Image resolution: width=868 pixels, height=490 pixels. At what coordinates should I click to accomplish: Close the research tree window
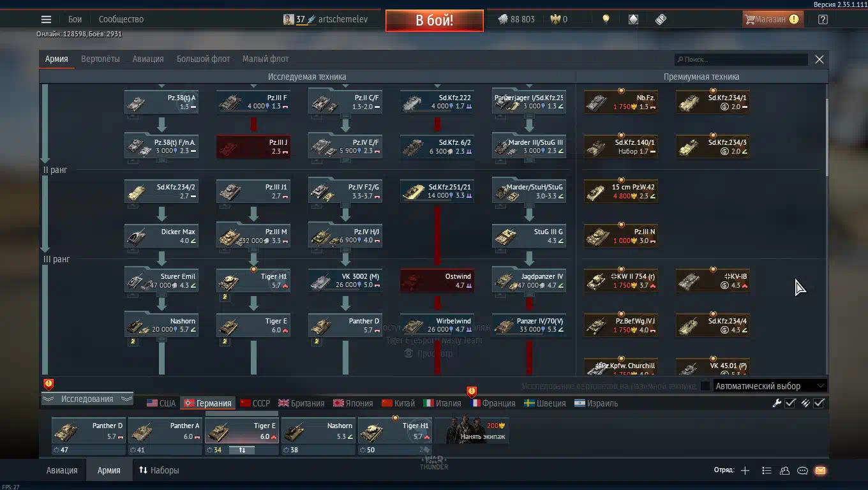coord(819,59)
